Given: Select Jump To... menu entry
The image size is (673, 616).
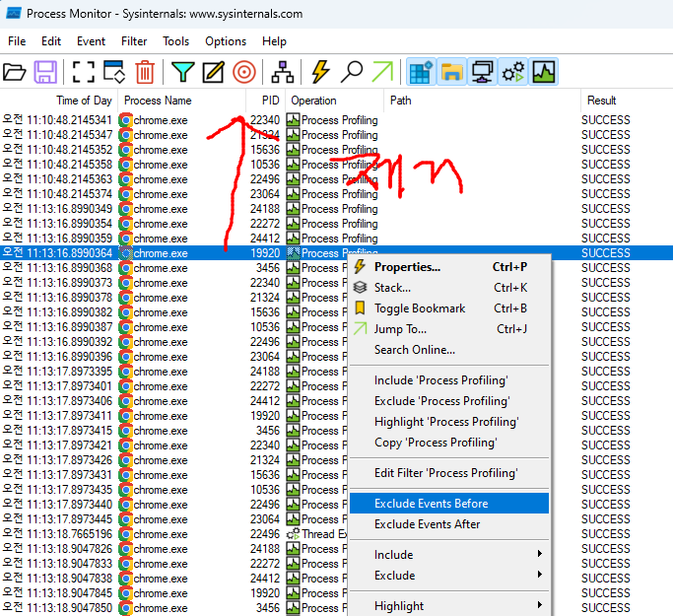Looking at the screenshot, I should tap(449, 329).
